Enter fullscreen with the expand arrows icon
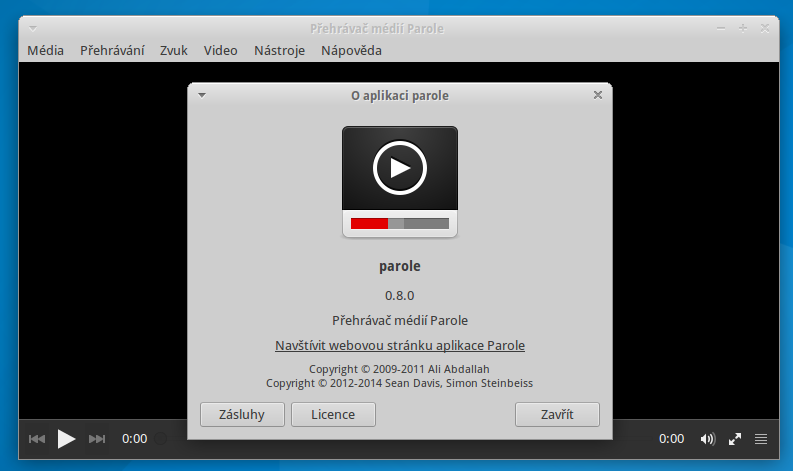793x471 pixels. click(735, 439)
